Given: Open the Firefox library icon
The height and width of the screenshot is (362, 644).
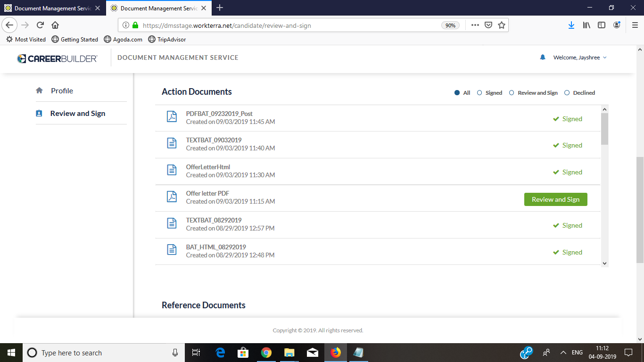Looking at the screenshot, I should [586, 25].
